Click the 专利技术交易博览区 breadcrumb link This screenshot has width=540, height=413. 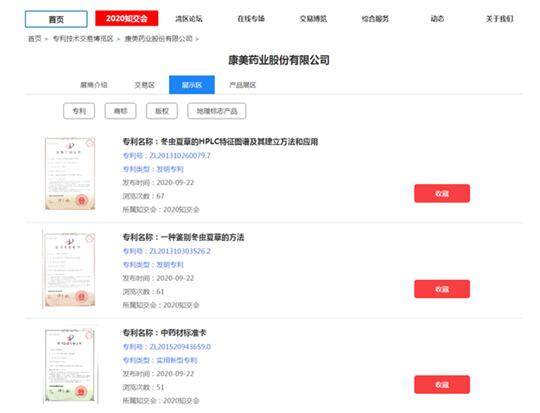pyautogui.click(x=83, y=39)
